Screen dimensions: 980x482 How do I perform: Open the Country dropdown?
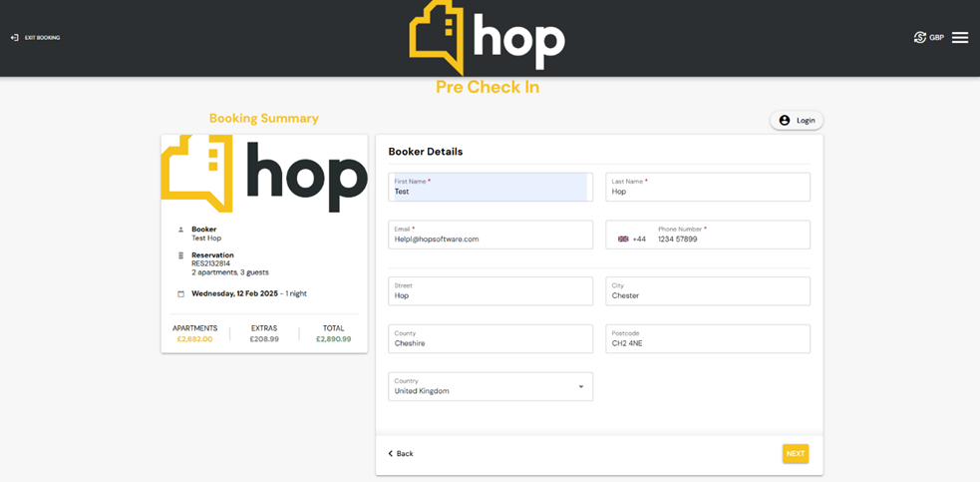[x=490, y=386]
